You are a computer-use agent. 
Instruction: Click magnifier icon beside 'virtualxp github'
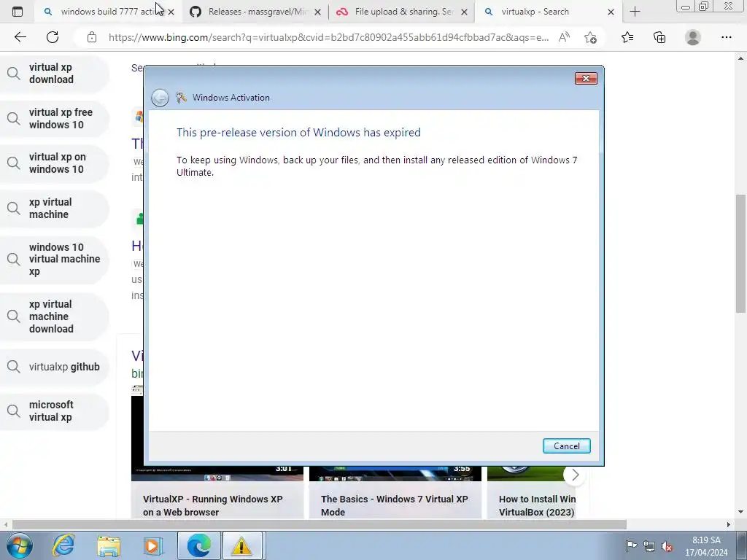point(14,367)
